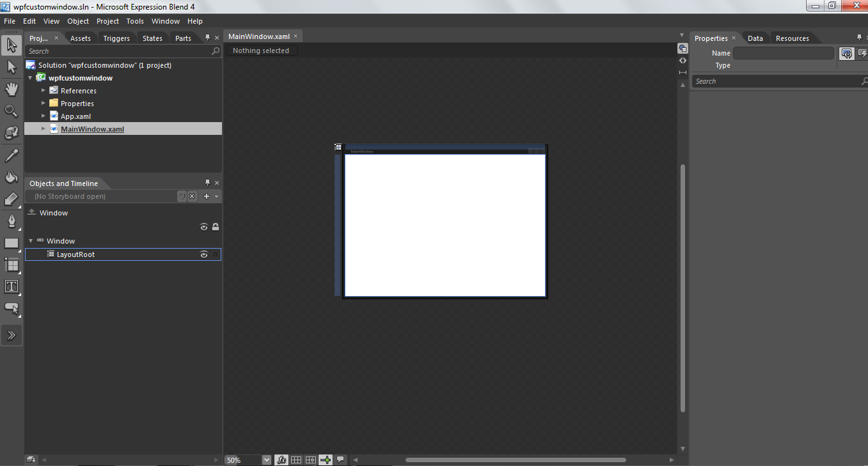Toggle LayoutRoot visibility eye
Viewport: 868px width, 466px height.
203,254
